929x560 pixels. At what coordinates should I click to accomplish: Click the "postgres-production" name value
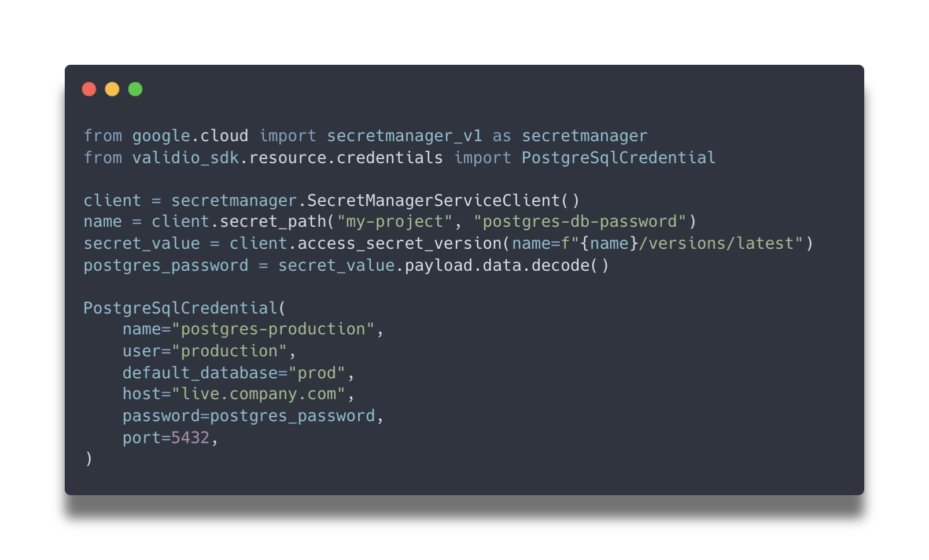pyautogui.click(x=273, y=329)
